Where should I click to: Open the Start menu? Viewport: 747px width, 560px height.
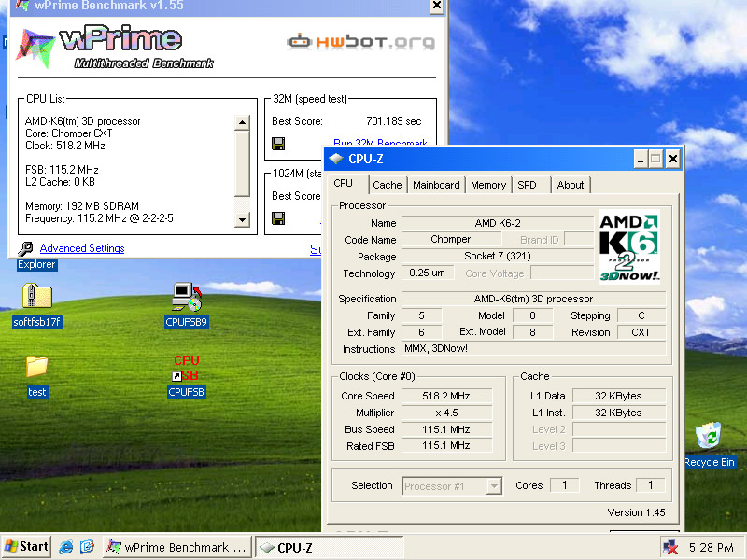26,547
